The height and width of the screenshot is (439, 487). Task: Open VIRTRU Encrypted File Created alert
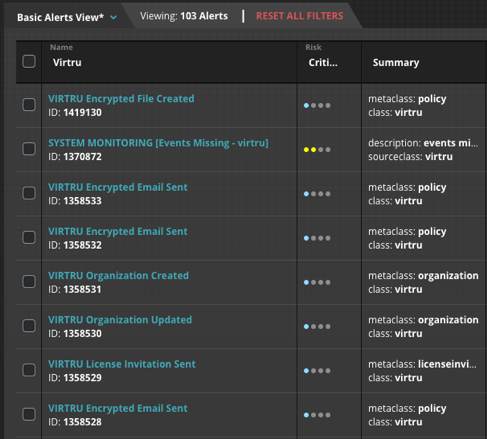(x=121, y=99)
